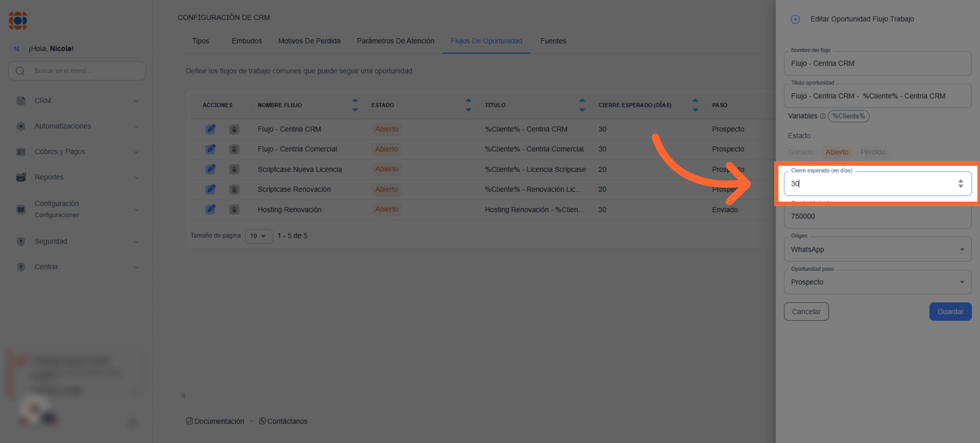The image size is (980, 443).
Task: Open page size dropdown showing 10
Action: tap(258, 236)
